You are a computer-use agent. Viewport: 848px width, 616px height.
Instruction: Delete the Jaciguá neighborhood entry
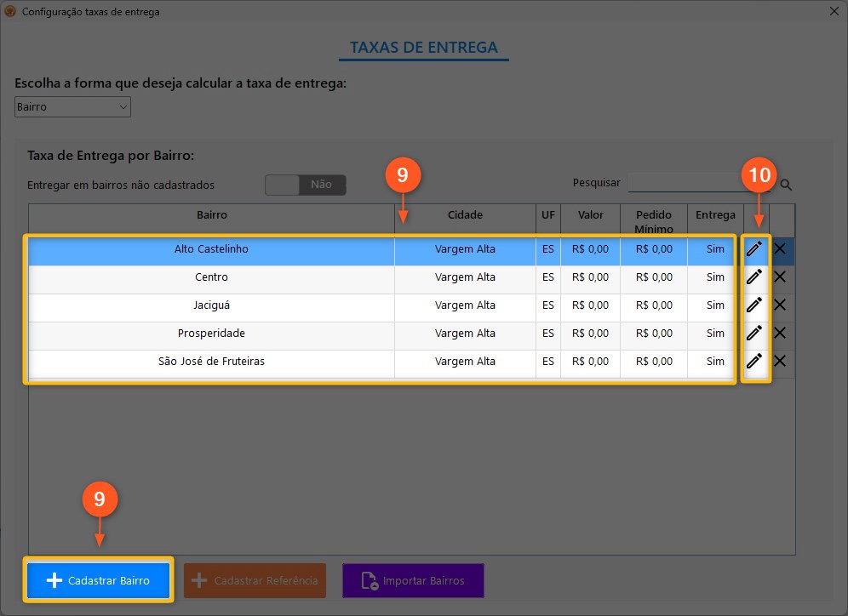pyautogui.click(x=779, y=305)
